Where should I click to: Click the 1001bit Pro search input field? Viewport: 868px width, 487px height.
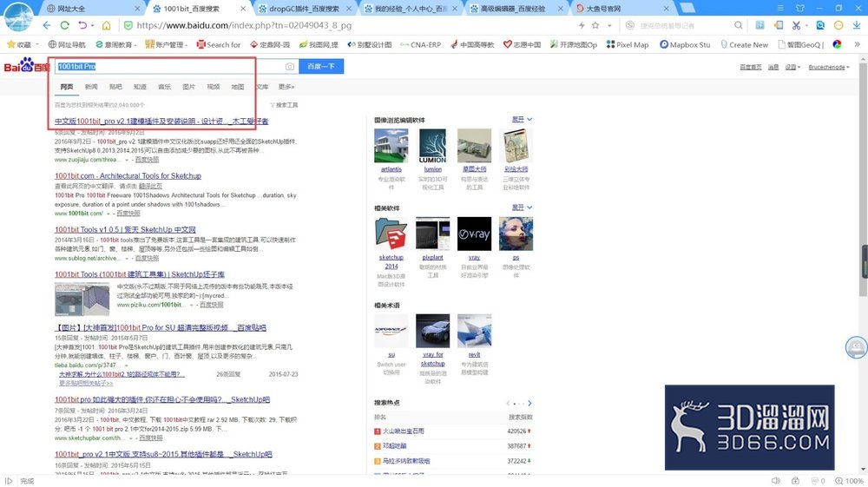tap(169, 66)
